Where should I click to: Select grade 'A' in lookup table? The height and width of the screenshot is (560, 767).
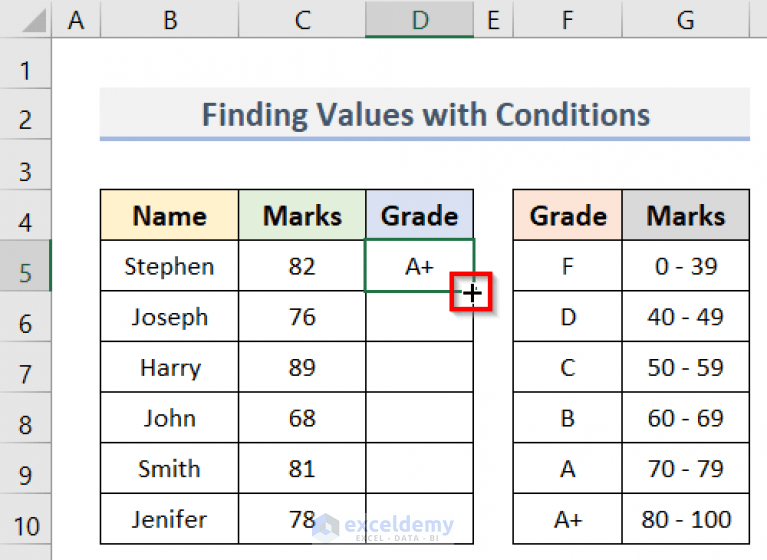tap(567, 469)
